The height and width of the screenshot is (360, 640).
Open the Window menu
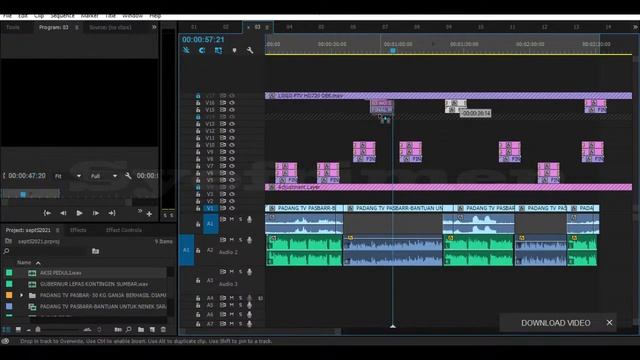click(x=133, y=16)
